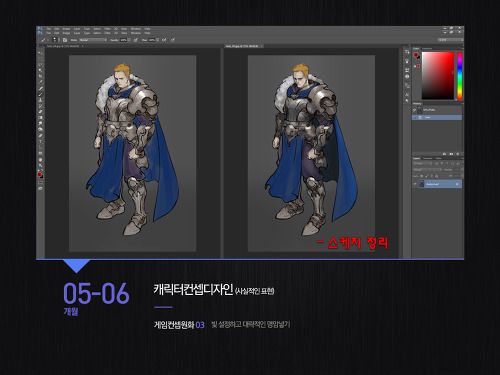Open the Filter menu in upper menu bar
Viewport: 500px width, 375px height.
[107, 29]
